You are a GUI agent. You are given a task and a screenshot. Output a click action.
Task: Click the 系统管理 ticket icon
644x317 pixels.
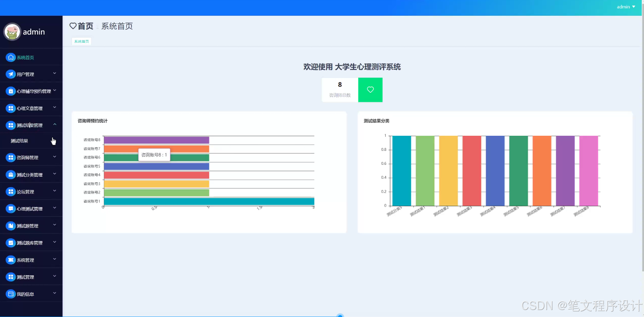coord(11,260)
